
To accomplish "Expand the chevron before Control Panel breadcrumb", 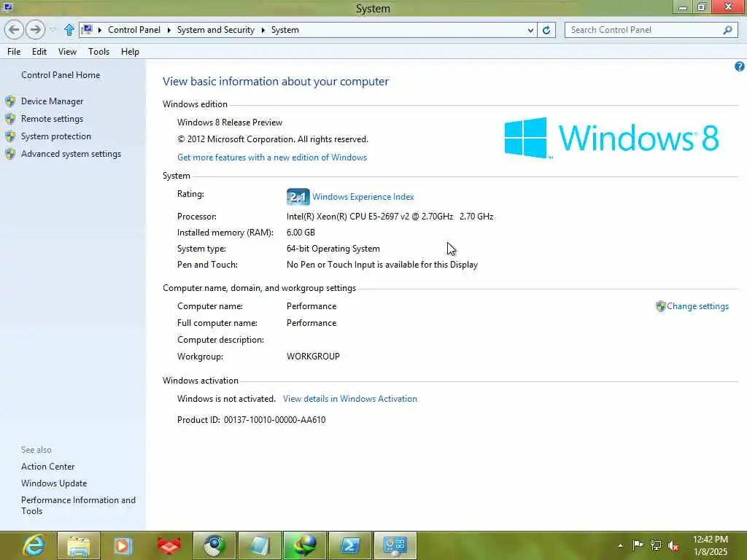I will [x=99, y=30].
